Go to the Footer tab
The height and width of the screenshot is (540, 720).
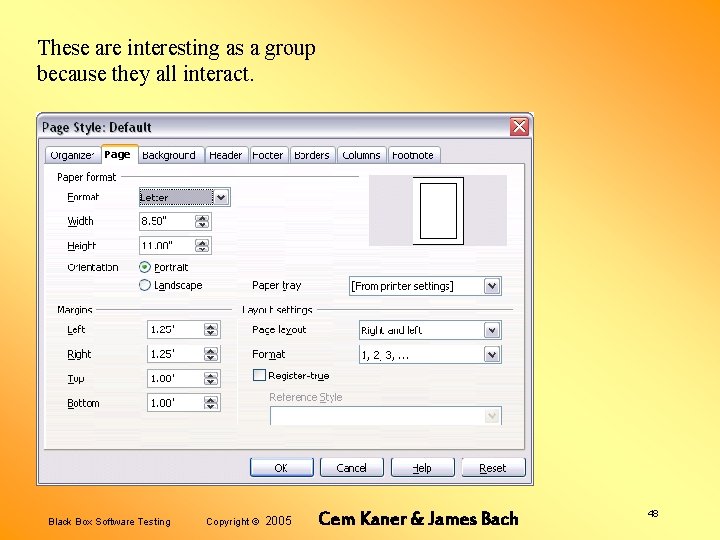pyautogui.click(x=268, y=155)
